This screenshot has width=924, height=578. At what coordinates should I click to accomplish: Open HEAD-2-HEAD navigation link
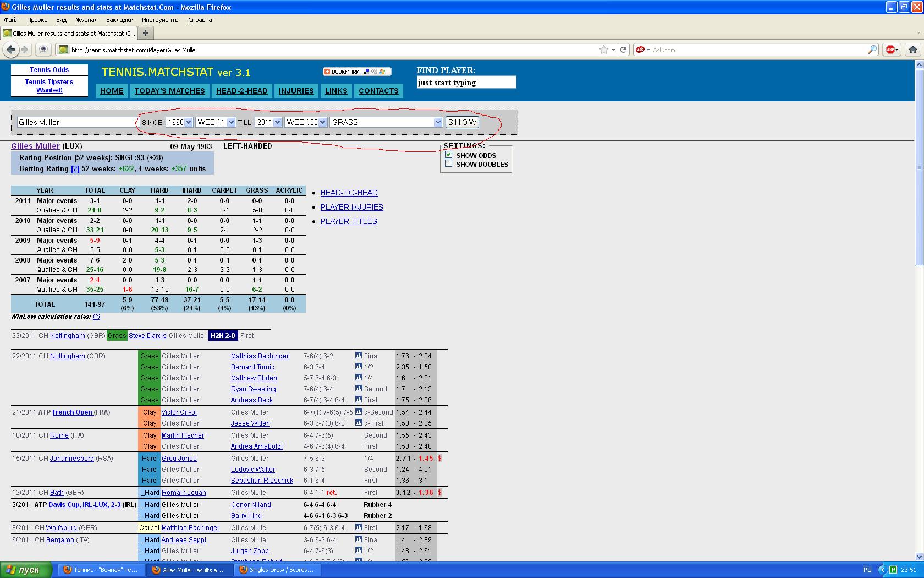tap(242, 91)
